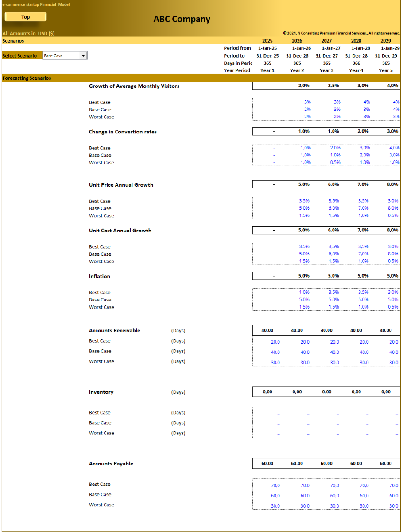The image size is (403, 532).
Task: Open the Select Scenario dropdown arrow
Action: click(x=83, y=56)
